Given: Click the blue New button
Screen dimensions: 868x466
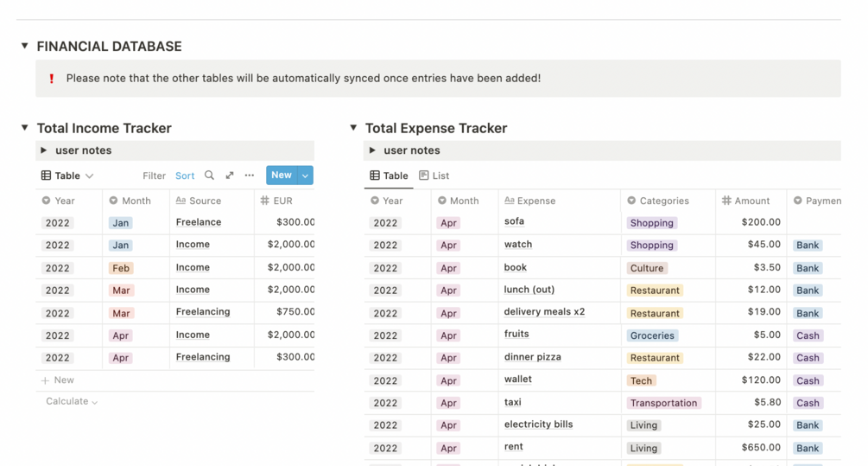Looking at the screenshot, I should (281, 176).
